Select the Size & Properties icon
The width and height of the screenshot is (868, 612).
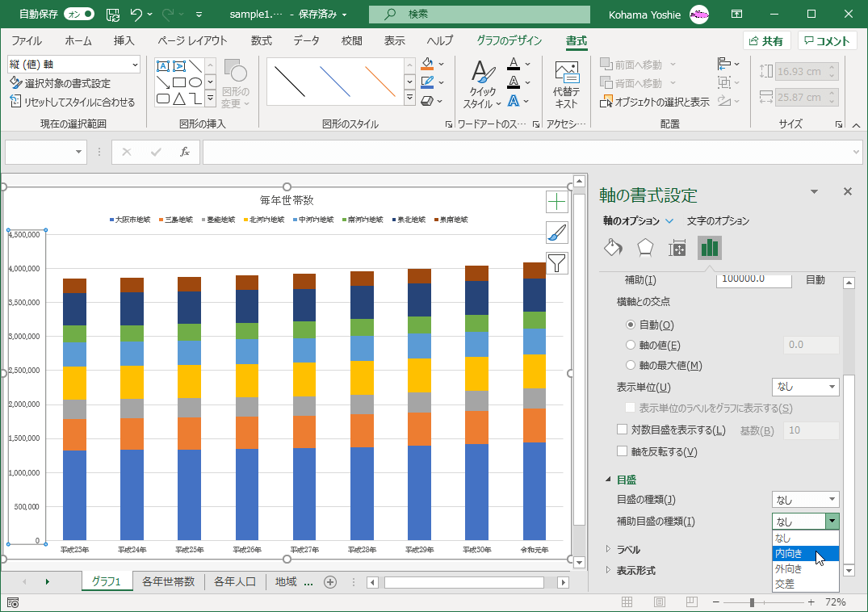point(677,248)
